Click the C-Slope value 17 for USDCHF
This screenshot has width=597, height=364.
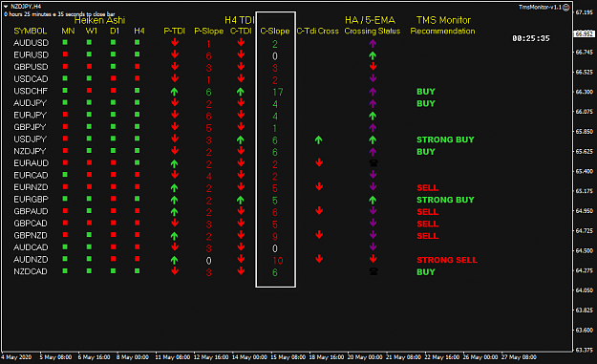tap(278, 92)
